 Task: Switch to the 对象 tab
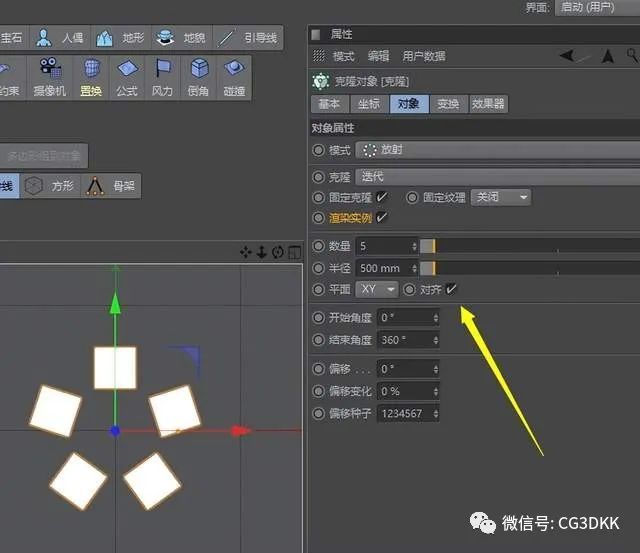point(409,104)
